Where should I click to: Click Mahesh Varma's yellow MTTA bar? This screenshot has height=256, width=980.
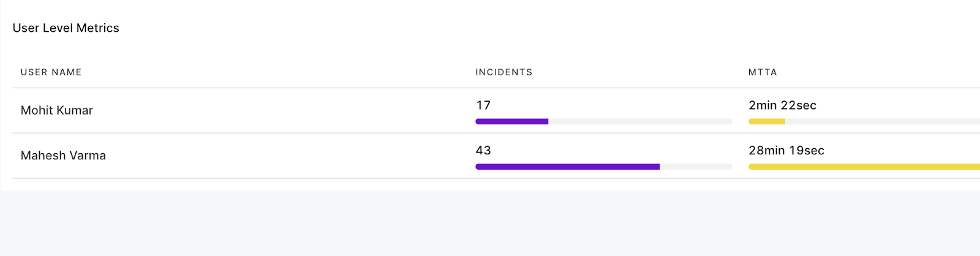click(x=864, y=167)
